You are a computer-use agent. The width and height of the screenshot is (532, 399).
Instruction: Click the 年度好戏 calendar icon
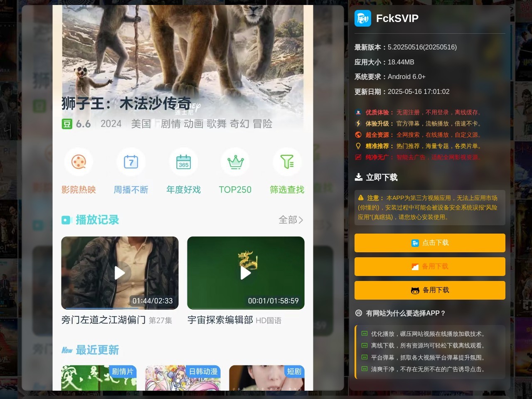183,162
